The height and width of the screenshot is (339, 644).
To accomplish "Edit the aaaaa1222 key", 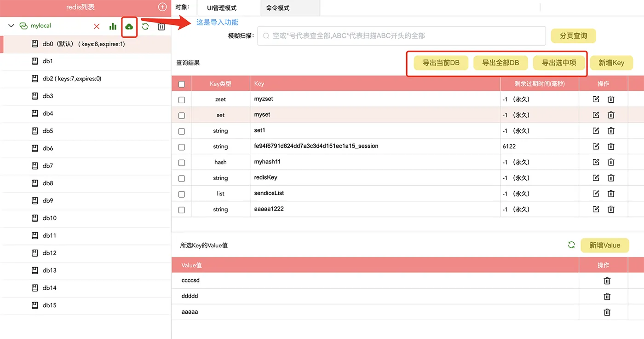I will point(596,209).
